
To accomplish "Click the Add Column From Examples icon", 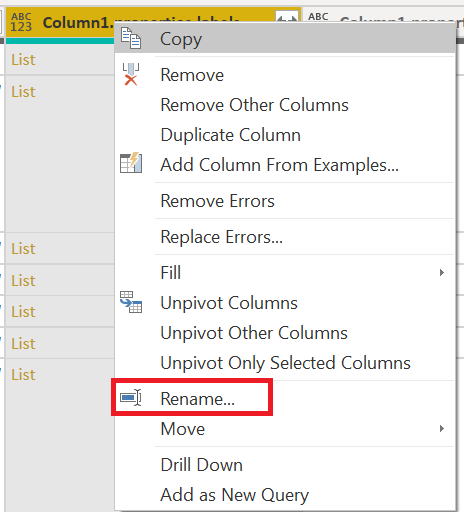I will (131, 163).
